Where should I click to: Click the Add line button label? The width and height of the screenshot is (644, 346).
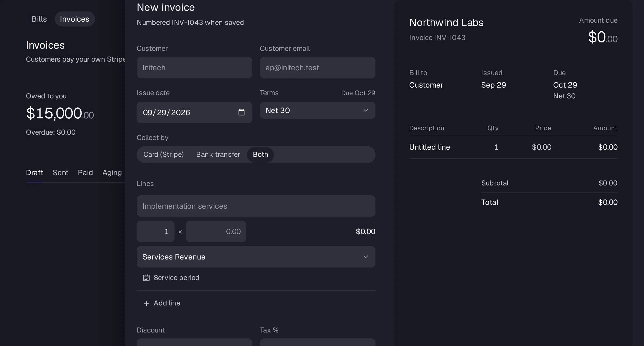167,303
